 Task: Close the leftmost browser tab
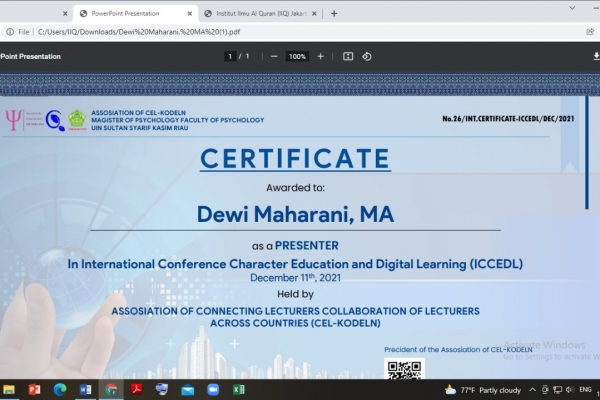(65, 13)
